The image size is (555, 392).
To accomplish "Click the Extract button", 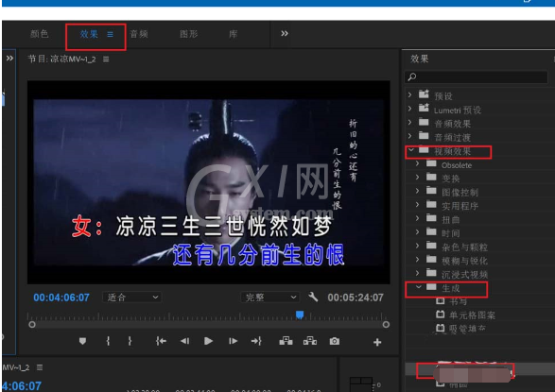I will coord(310,341).
